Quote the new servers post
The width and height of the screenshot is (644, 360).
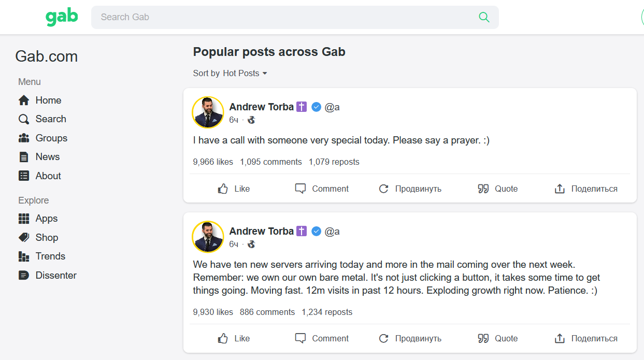point(497,339)
